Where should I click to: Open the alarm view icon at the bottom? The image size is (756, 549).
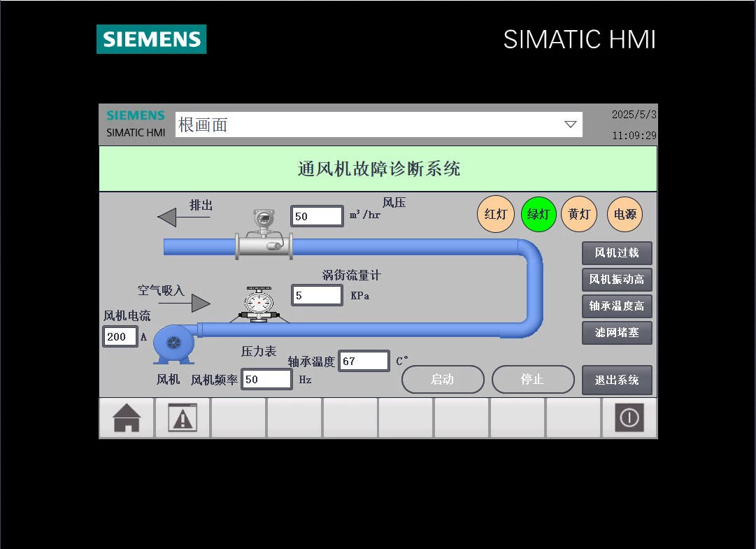pyautogui.click(x=183, y=417)
